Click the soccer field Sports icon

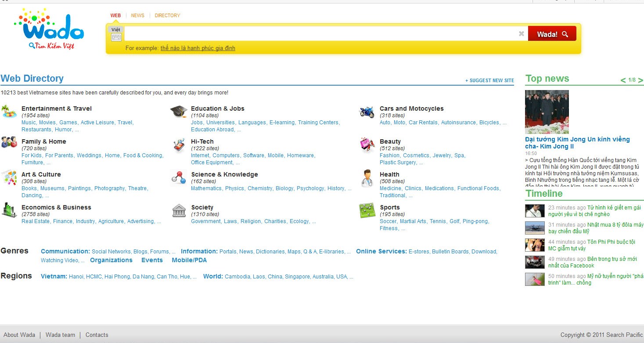(367, 210)
